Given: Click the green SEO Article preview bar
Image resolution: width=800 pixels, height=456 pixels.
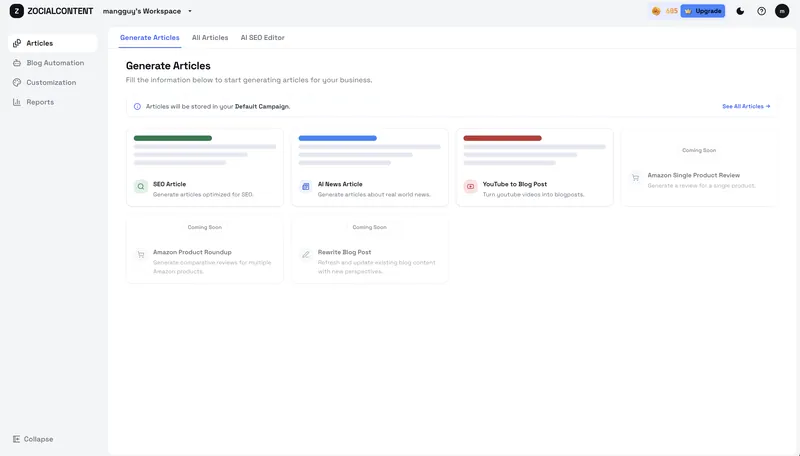Looking at the screenshot, I should tap(172, 138).
